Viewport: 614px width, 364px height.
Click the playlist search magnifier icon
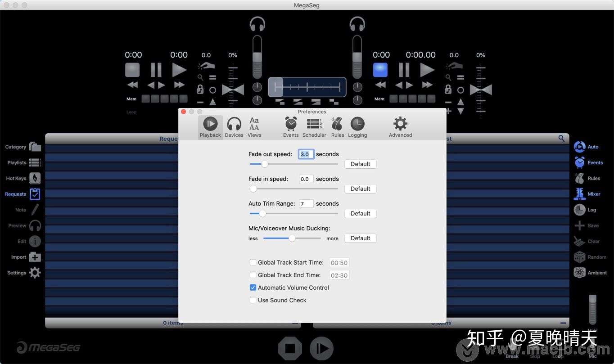pos(561,139)
